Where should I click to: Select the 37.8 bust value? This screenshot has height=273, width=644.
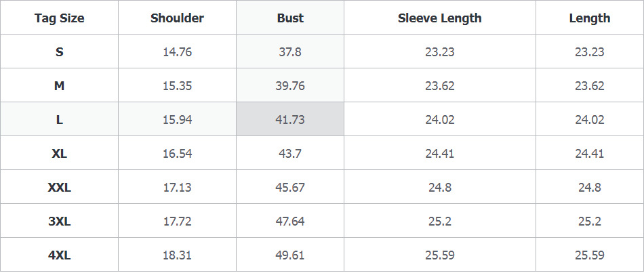290,52
